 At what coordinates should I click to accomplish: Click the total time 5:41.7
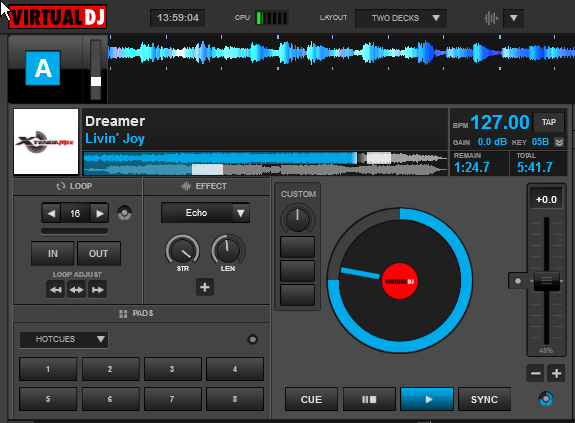(534, 168)
